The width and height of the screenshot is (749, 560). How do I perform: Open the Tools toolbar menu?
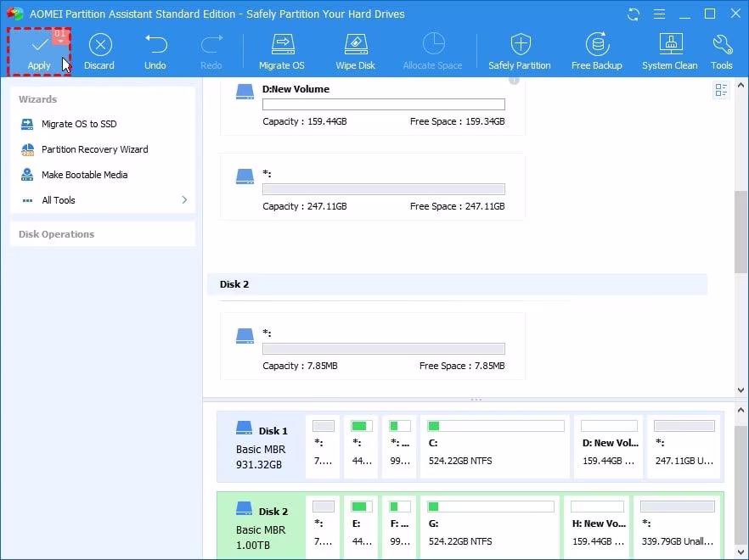721,52
